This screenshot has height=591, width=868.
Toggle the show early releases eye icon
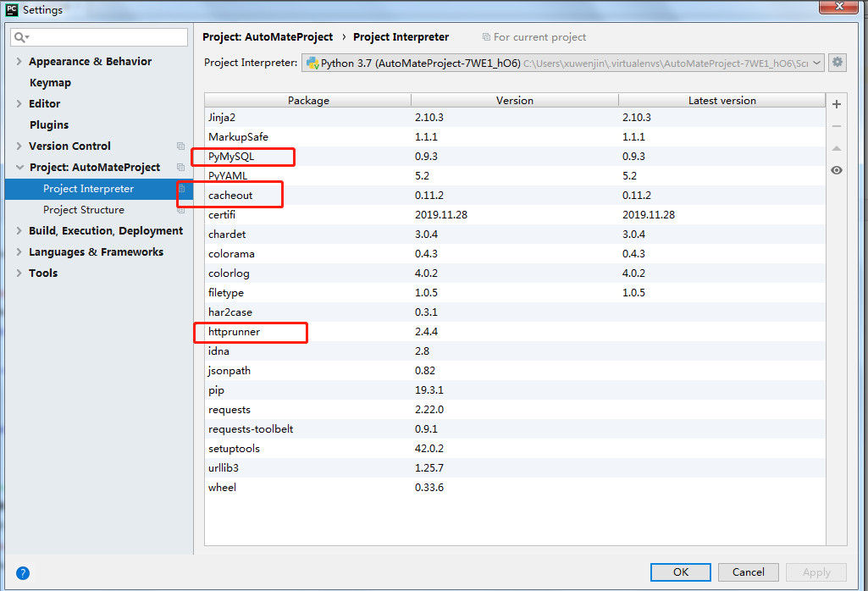pos(837,170)
